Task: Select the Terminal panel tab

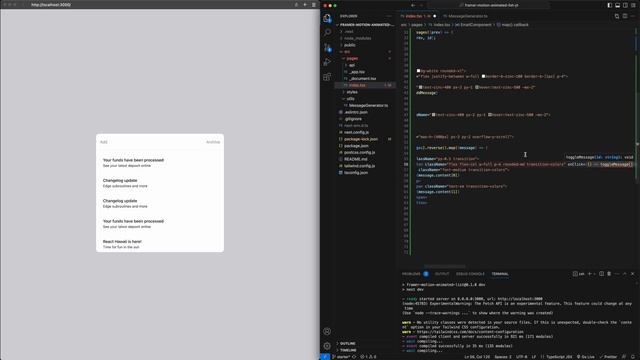Action: pyautogui.click(x=500, y=274)
